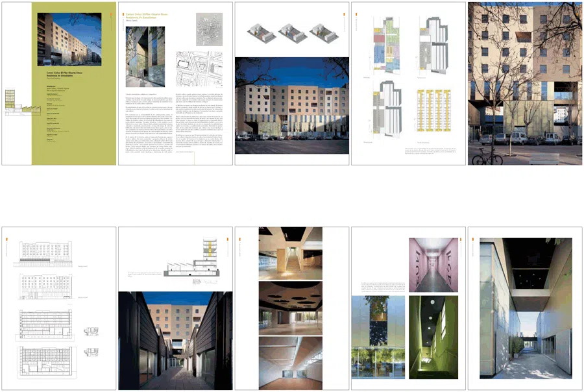The image size is (584, 392).
Task: Open the page with colored floor plans
Action: 409,84
